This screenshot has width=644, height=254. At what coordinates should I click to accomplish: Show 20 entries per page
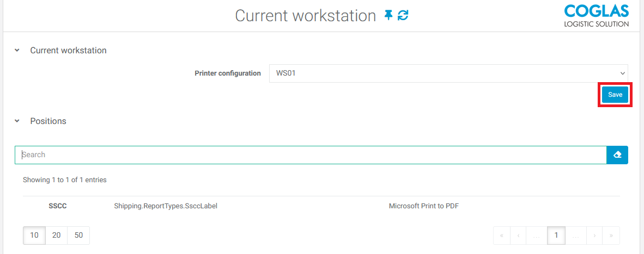coord(56,236)
